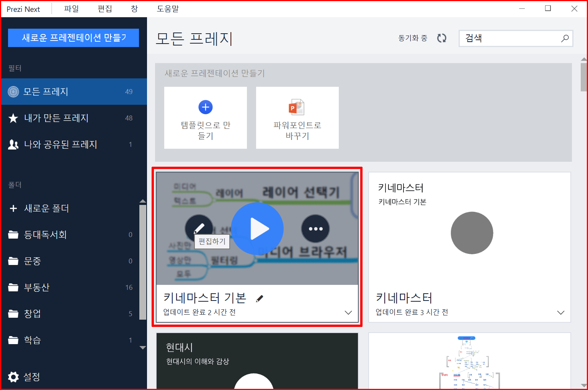Viewport: 588px width, 390px height.
Task: Click the blue plus template icon
Action: [x=206, y=107]
